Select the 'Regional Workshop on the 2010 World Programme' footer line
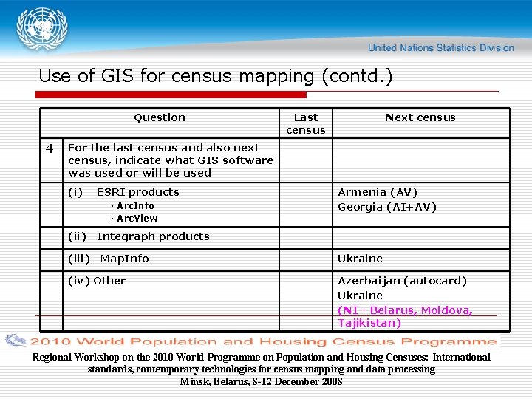The width and height of the screenshot is (532, 399). click(x=262, y=358)
